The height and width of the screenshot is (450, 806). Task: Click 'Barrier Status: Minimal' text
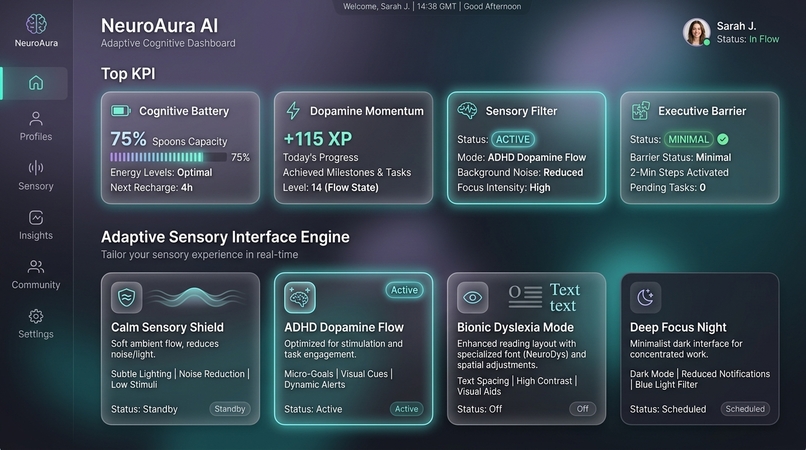[x=681, y=157]
